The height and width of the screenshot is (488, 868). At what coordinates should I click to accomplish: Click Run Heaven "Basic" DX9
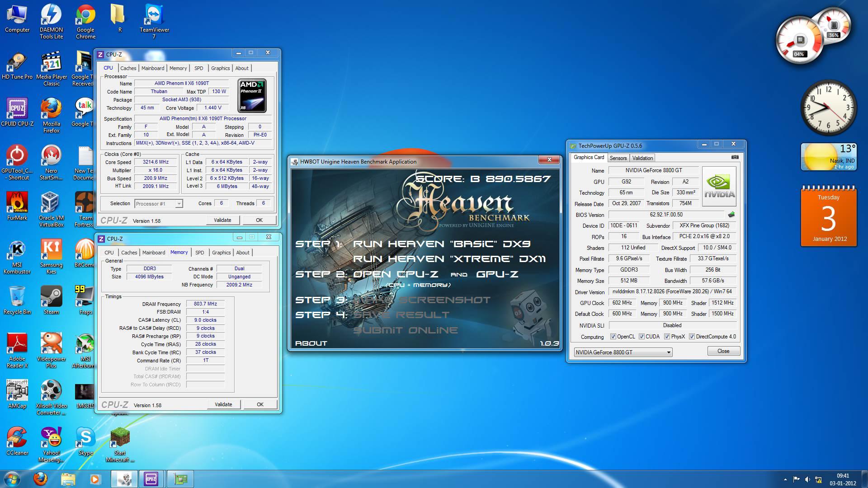(x=441, y=244)
